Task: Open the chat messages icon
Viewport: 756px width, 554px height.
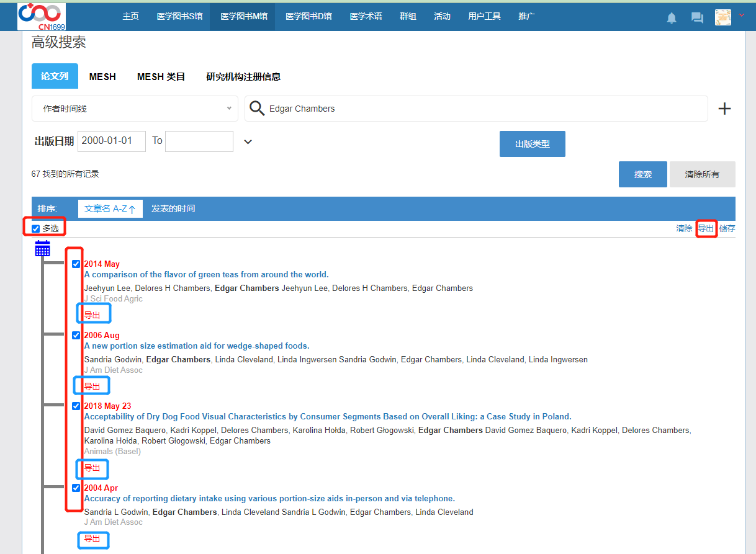Action: point(697,18)
